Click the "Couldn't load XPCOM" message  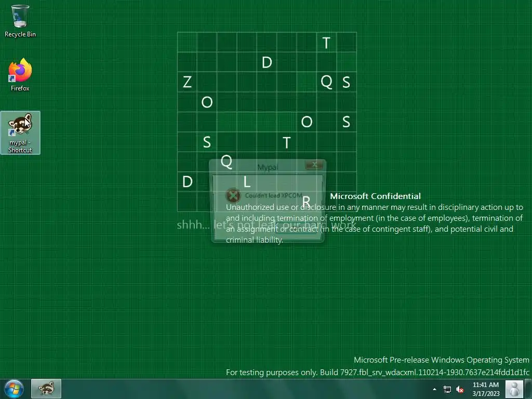tap(273, 195)
